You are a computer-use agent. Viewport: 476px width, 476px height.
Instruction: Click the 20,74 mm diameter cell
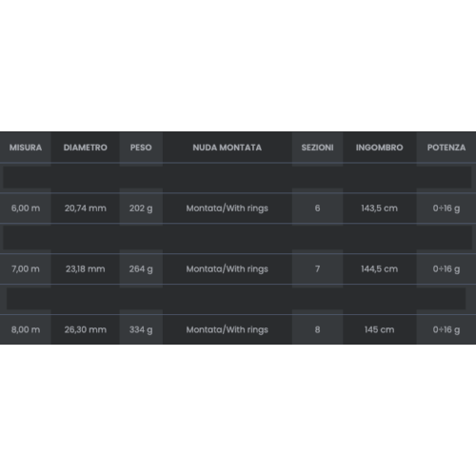click(x=85, y=208)
